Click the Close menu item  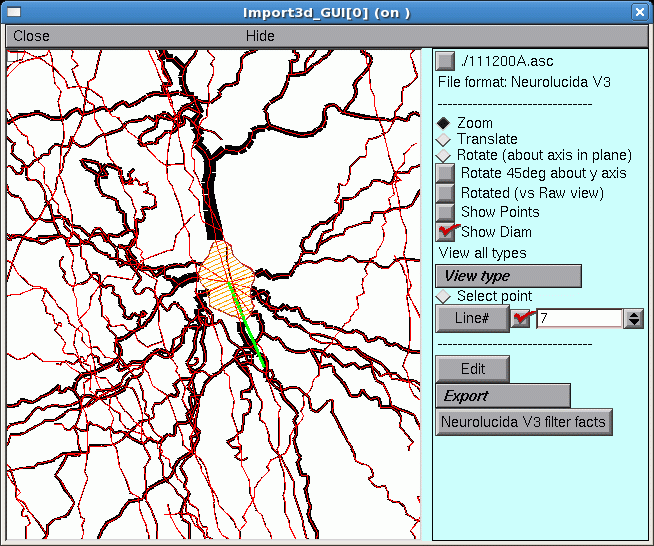[x=32, y=36]
